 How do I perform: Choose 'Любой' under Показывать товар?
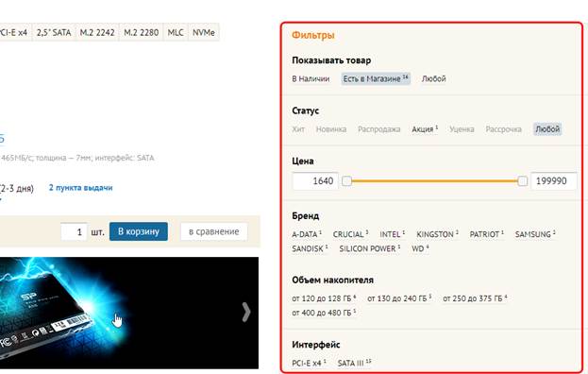433,78
